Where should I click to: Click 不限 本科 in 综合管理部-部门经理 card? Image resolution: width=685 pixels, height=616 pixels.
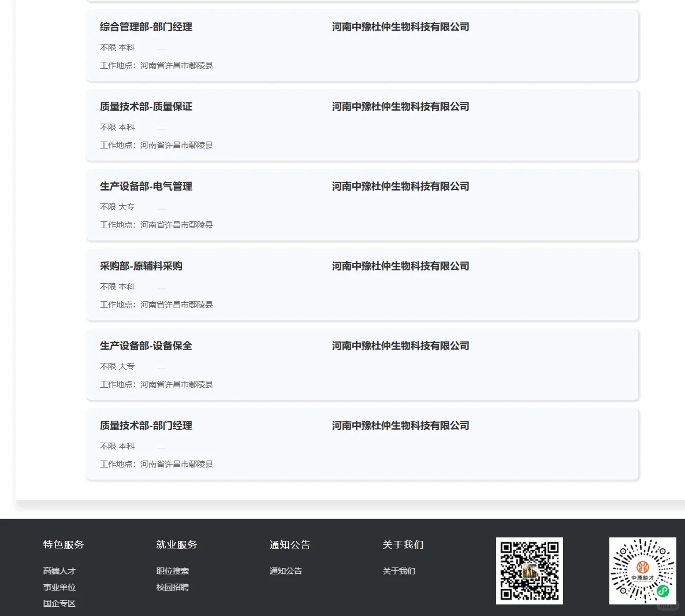(117, 47)
